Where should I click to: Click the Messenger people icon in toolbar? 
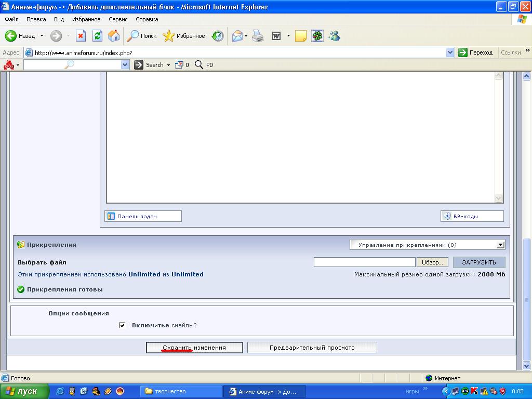click(334, 36)
